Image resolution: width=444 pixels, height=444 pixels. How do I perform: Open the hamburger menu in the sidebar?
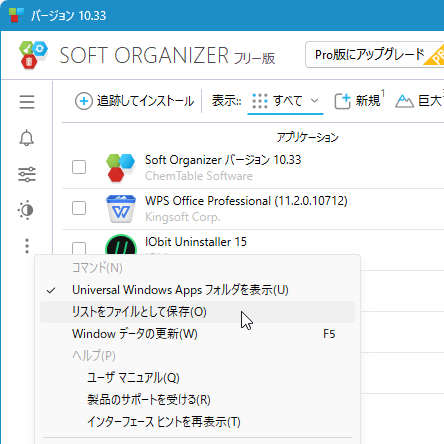[27, 102]
